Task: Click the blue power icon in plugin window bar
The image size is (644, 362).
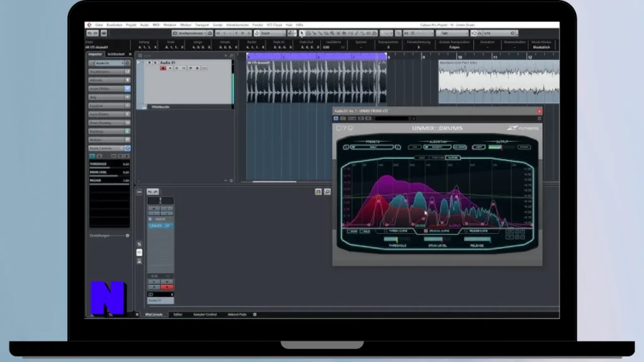Action: tap(336, 119)
